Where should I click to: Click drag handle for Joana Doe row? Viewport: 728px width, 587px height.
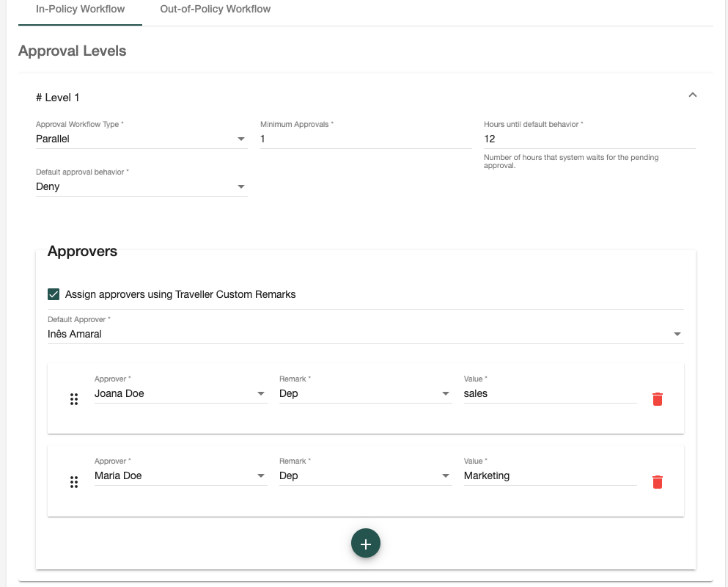coord(74,399)
